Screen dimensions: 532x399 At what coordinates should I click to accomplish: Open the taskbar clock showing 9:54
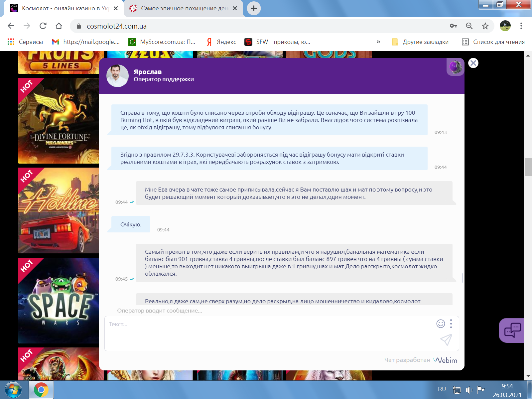507,390
